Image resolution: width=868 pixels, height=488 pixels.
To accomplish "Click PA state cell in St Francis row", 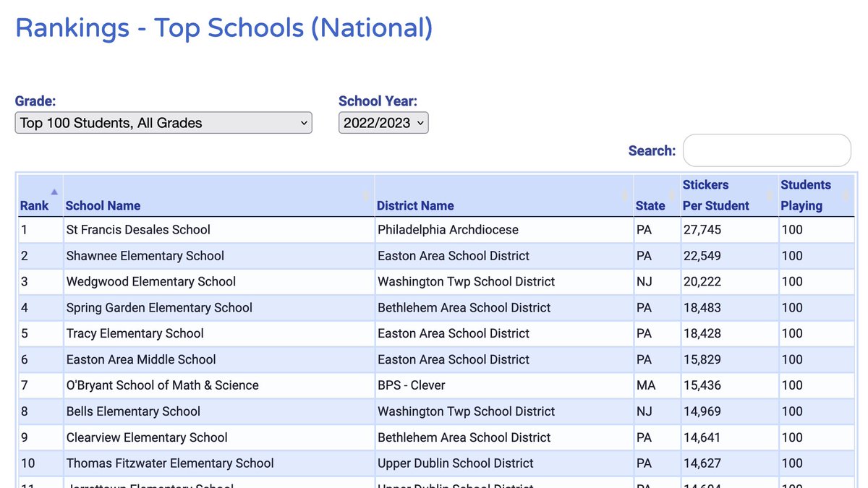I will pyautogui.click(x=657, y=230).
